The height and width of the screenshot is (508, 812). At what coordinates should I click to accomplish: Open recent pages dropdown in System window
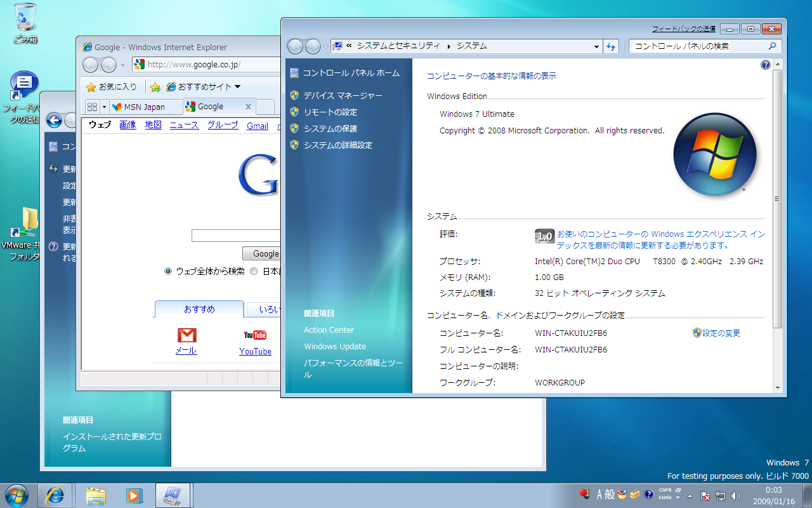[x=325, y=47]
